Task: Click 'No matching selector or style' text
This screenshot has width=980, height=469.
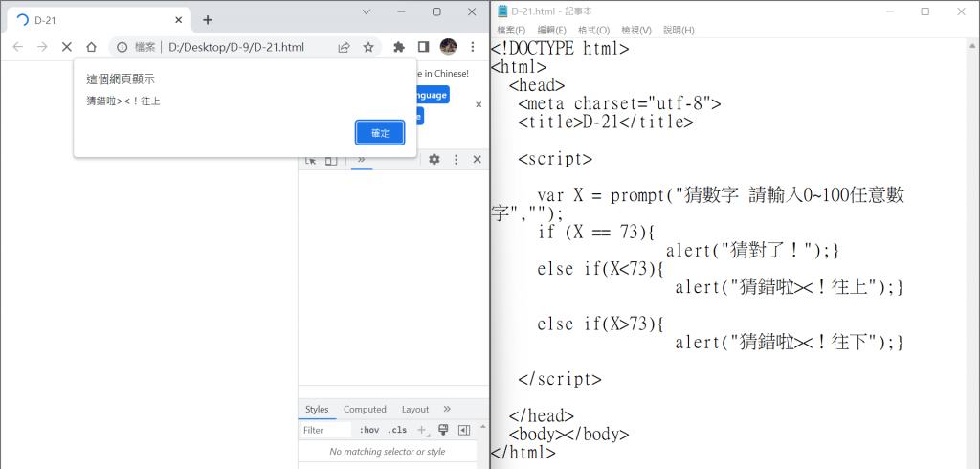Action: (388, 452)
